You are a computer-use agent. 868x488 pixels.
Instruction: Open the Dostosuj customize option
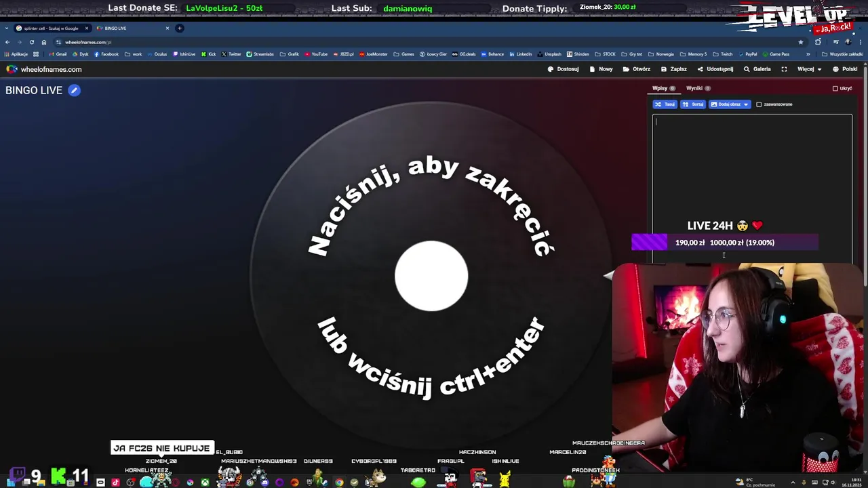[564, 69]
